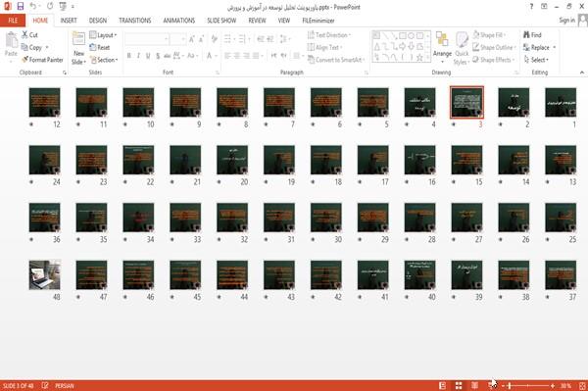
Task: Click the spell check icon in the status bar
Action: [x=45, y=385]
